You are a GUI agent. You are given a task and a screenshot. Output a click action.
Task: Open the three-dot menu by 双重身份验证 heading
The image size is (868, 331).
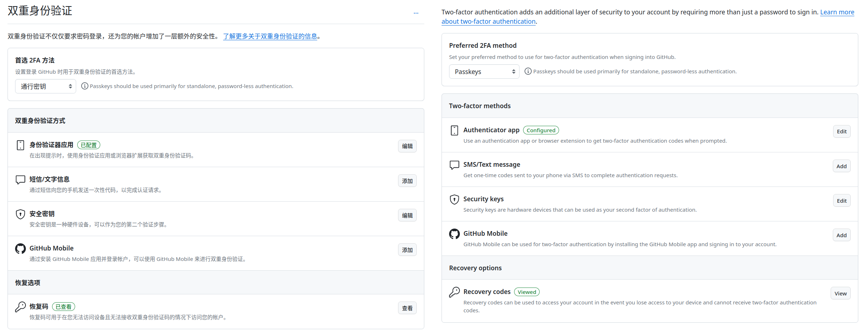click(x=416, y=13)
